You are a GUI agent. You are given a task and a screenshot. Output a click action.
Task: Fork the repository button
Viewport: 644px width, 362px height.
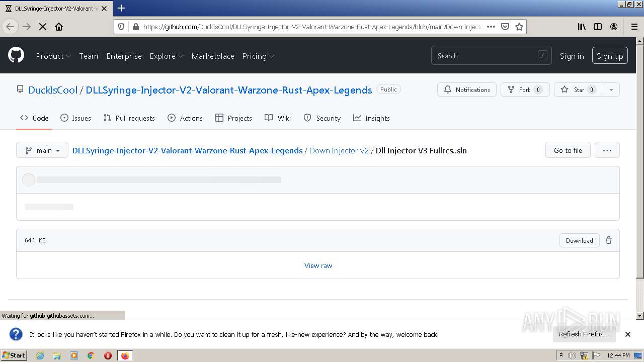point(525,89)
